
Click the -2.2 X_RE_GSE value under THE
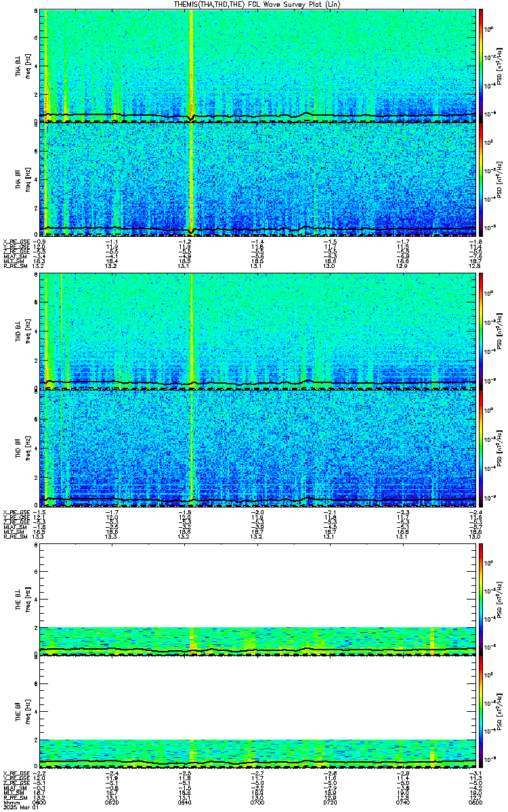pyautogui.click(x=40, y=773)
